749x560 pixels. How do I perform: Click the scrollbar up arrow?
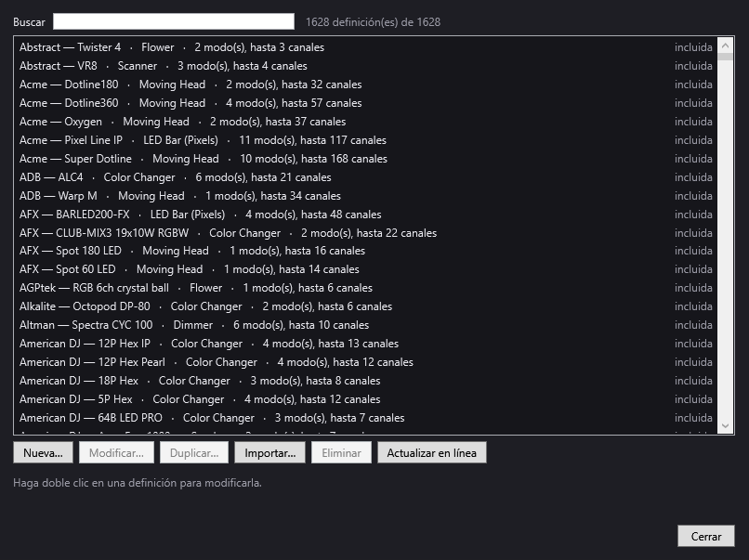(725, 46)
